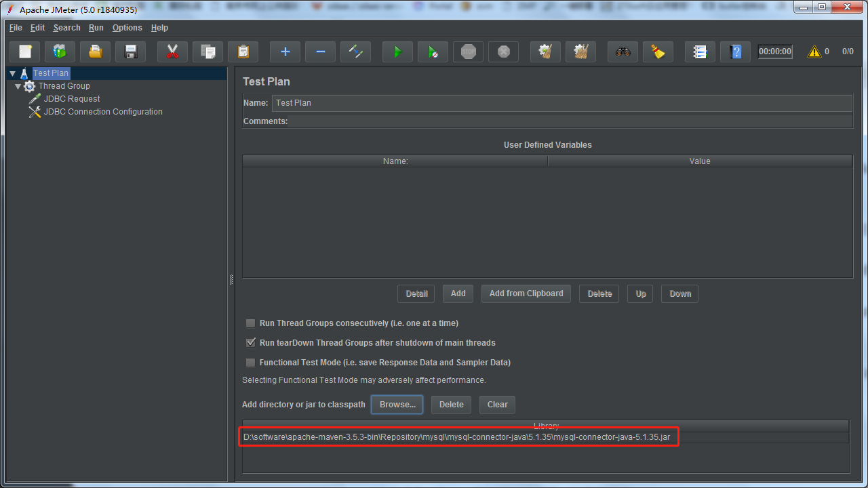
Task: Open the Run menu
Action: (96, 28)
